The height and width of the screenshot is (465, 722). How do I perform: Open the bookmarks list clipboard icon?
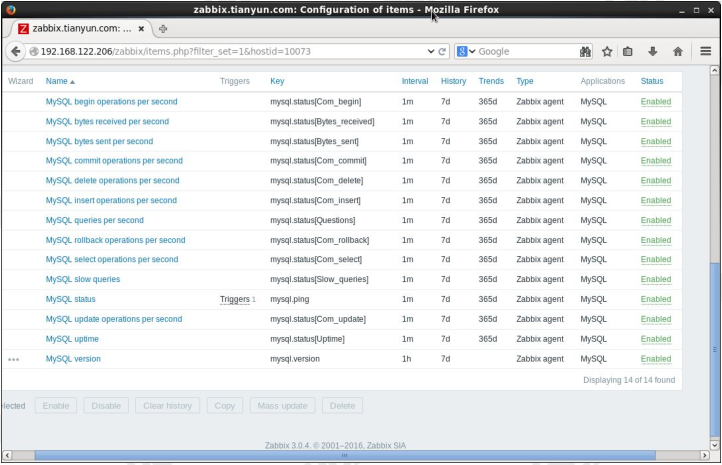(628, 52)
